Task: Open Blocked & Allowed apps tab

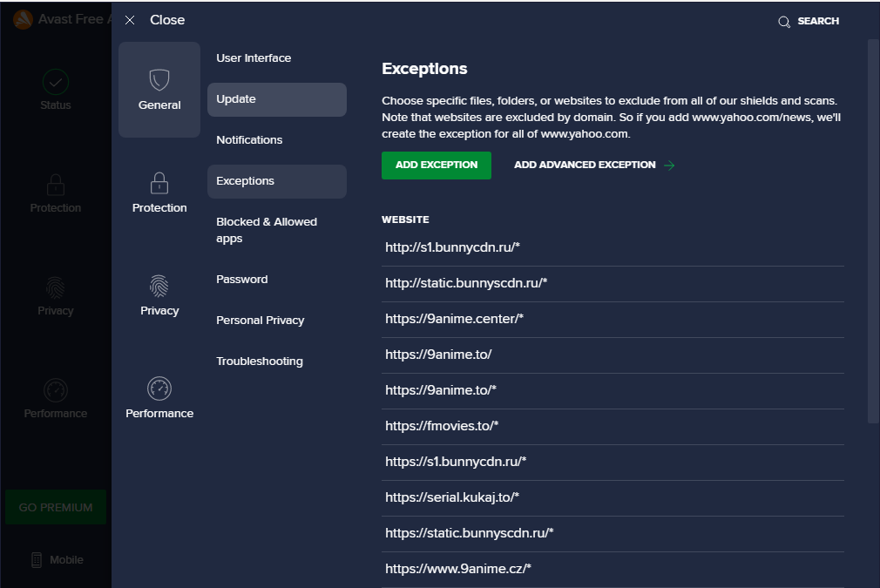Action: pos(277,230)
